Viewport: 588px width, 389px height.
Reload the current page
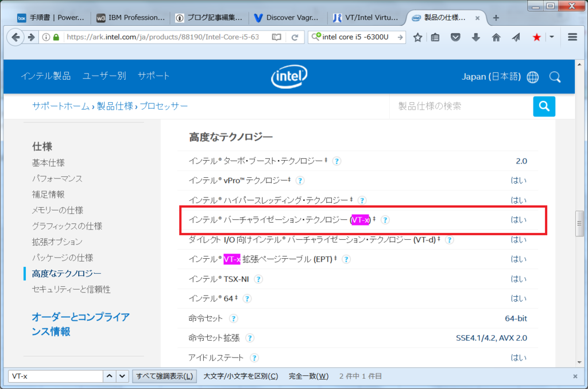tap(295, 37)
